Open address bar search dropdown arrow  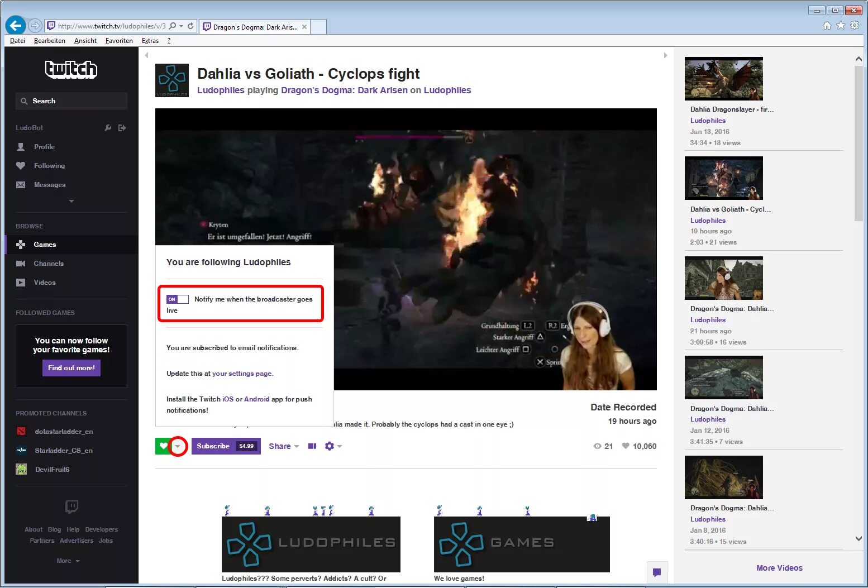pos(182,26)
